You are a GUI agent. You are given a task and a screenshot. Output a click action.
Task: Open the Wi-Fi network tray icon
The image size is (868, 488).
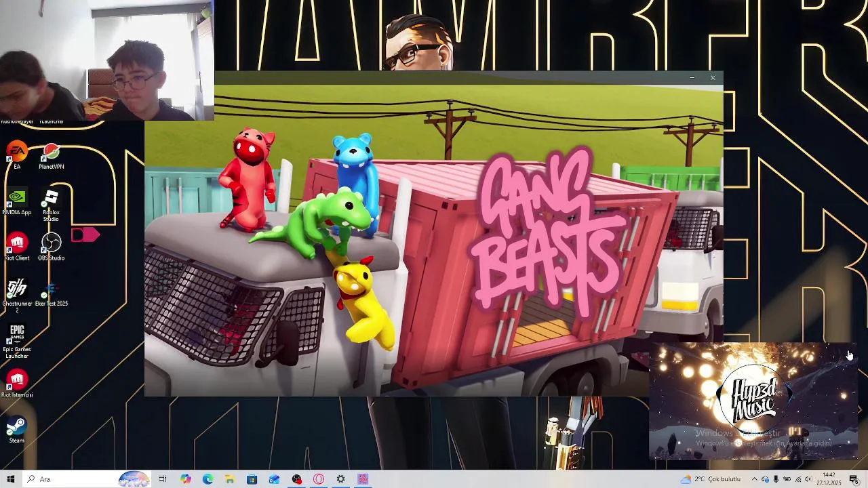click(x=797, y=479)
